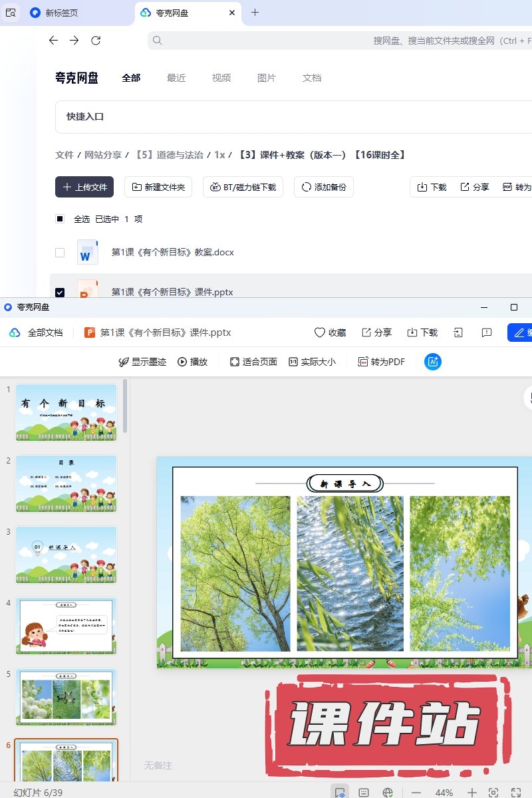Click the New Folder (新建文件夹) button
Image resolution: width=532 pixels, height=798 pixels.
coord(159,188)
